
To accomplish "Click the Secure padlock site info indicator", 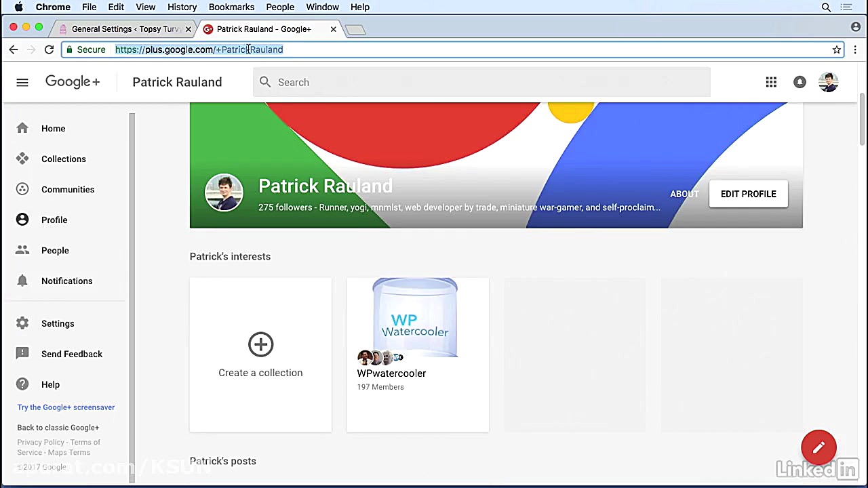I will pyautogui.click(x=85, y=49).
